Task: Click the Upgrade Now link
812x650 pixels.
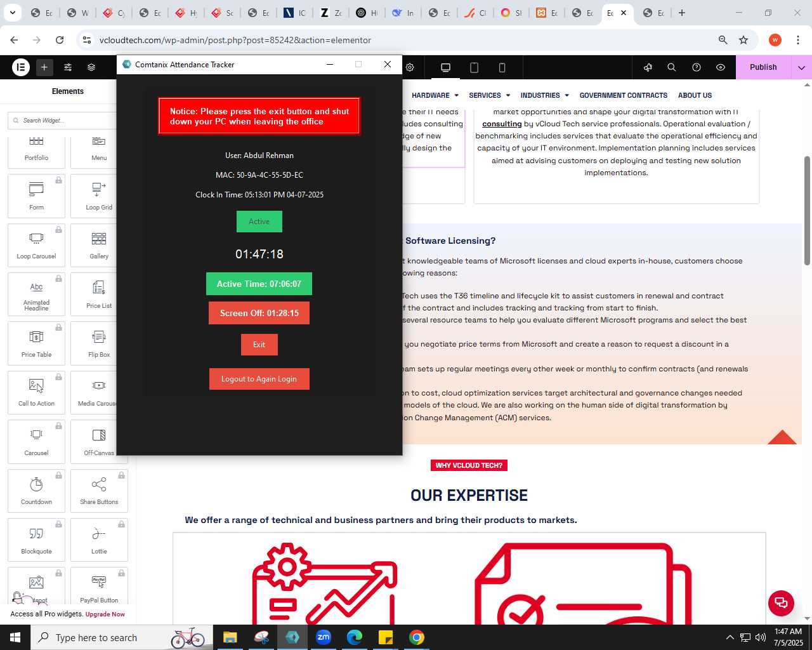Action: tap(105, 614)
